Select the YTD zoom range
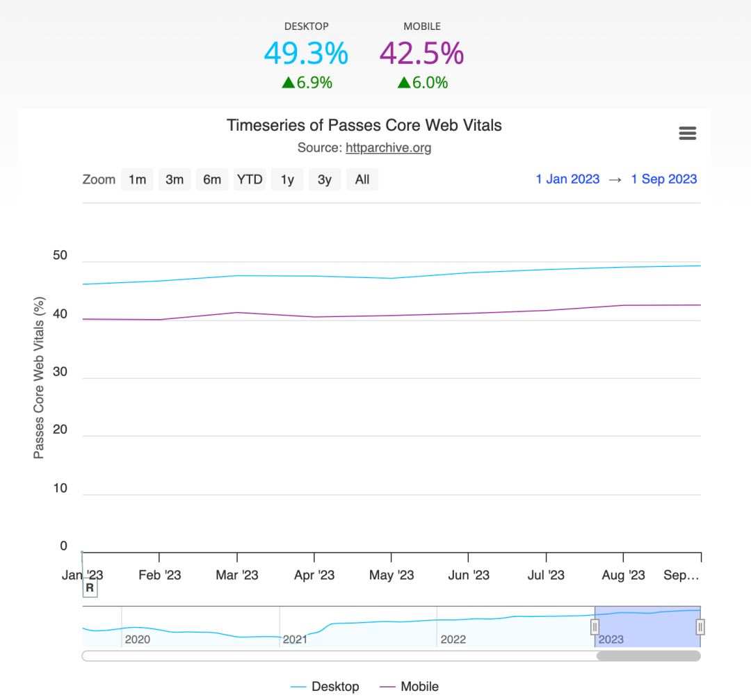The width and height of the screenshot is (751, 700). point(250,179)
